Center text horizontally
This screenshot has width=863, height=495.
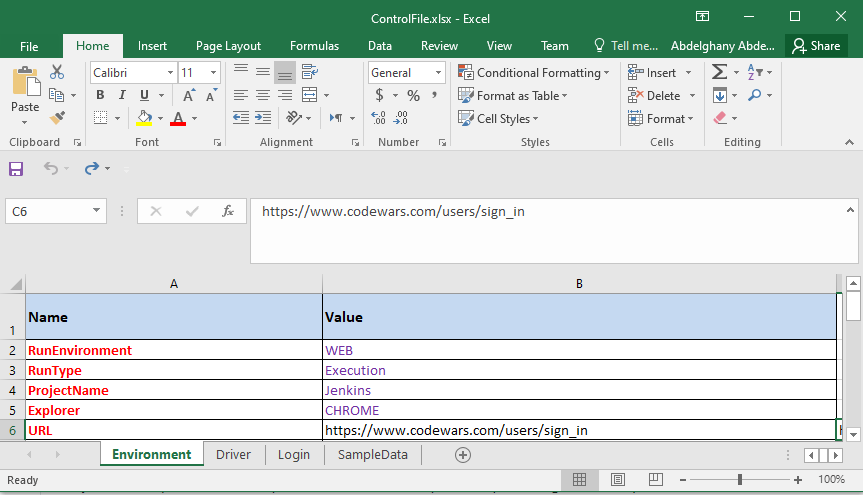[263, 95]
